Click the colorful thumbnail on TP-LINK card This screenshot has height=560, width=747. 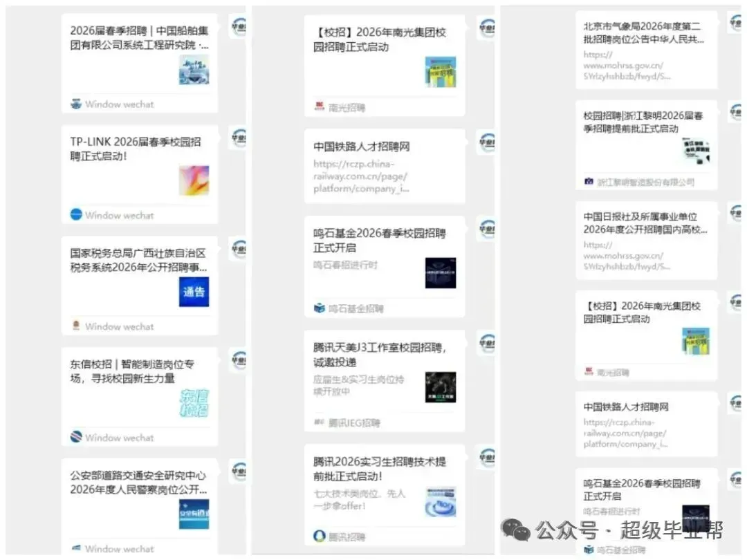click(x=194, y=180)
